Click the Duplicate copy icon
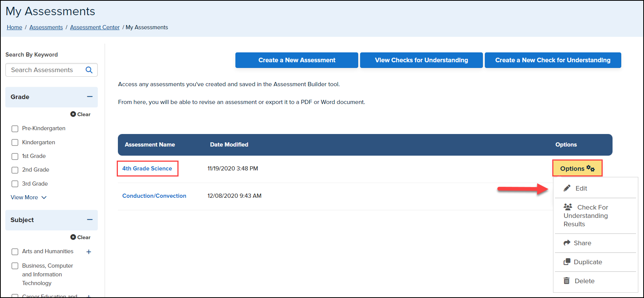644x298 pixels. pos(567,262)
